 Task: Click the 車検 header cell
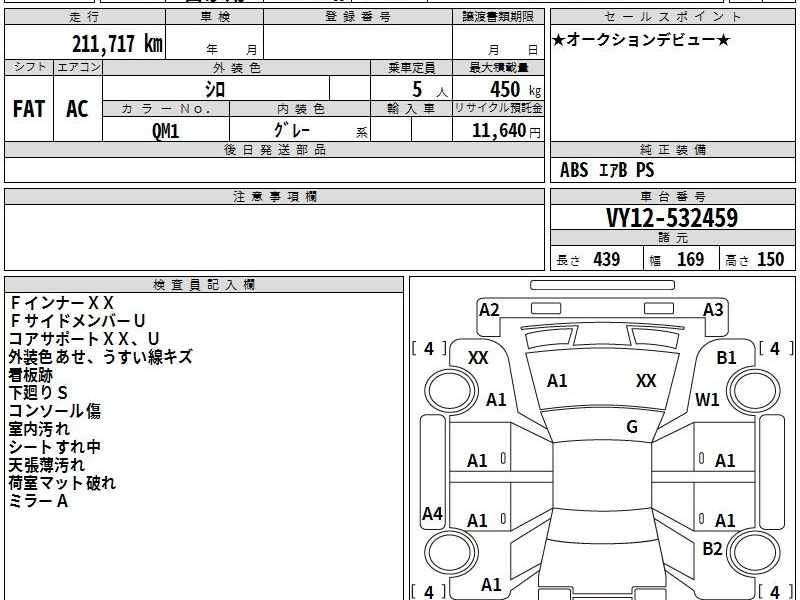pos(215,17)
